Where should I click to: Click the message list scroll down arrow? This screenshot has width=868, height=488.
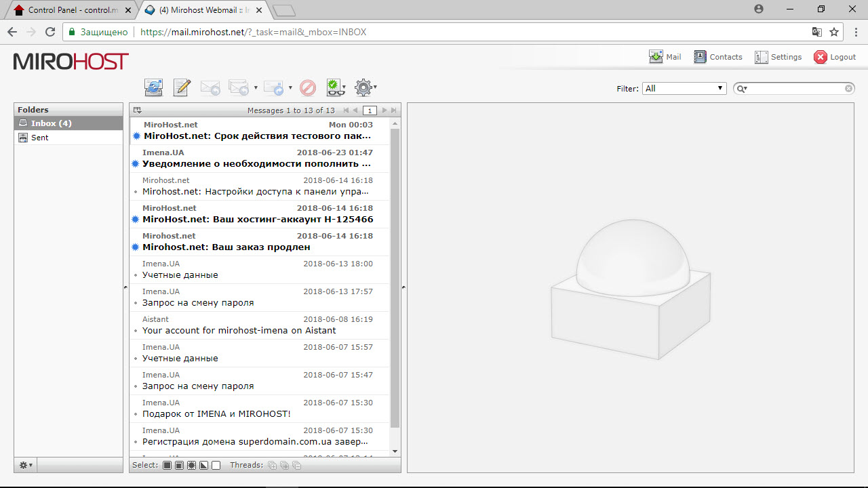point(395,451)
